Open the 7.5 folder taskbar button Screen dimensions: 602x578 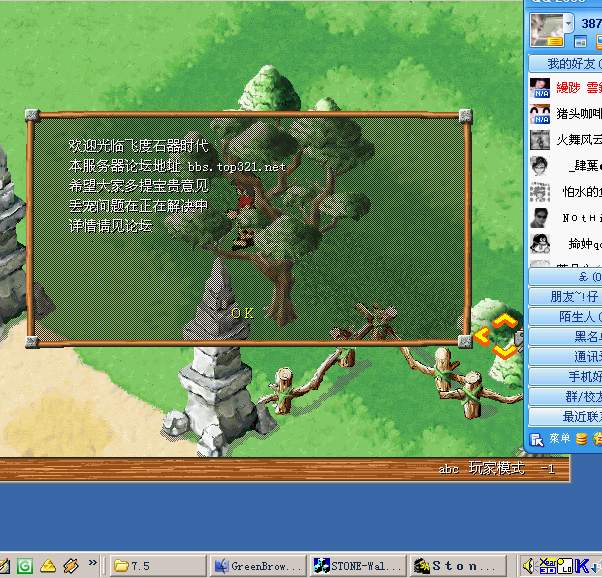pos(157,566)
